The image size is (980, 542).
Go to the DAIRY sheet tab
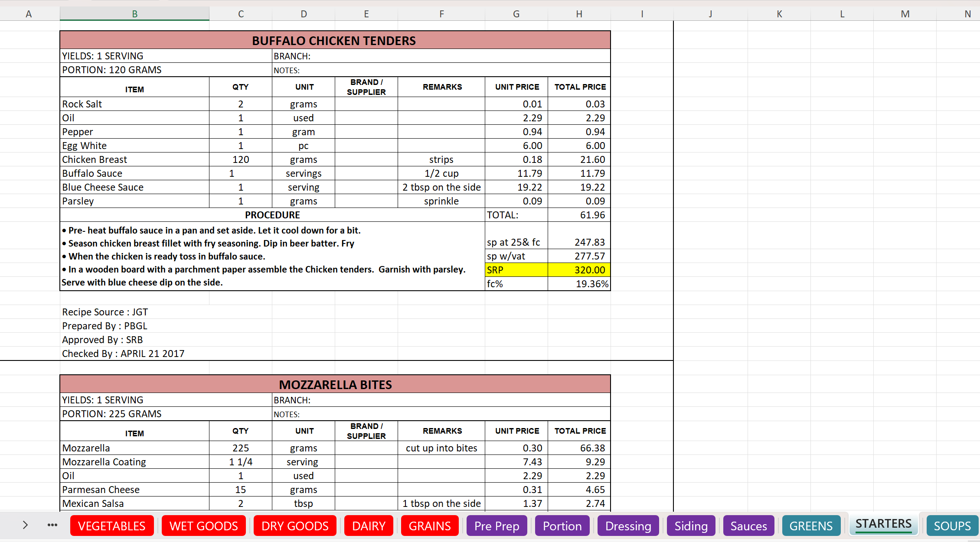click(369, 526)
